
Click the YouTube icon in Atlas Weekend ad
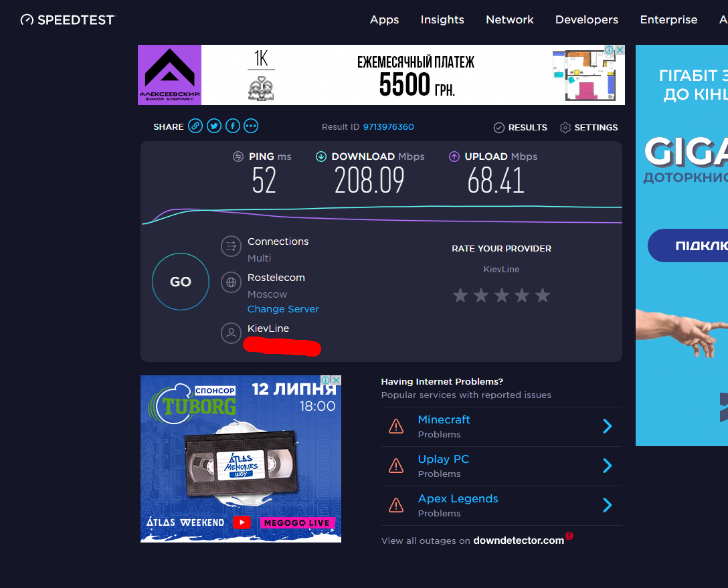point(242,522)
